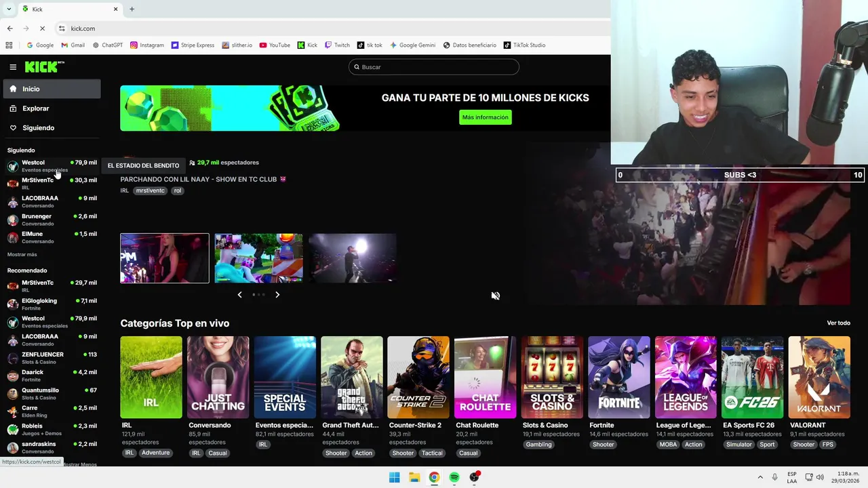This screenshot has height=488, width=868.
Task: Open the Chrome apps grid icon
Action: coord(9,45)
